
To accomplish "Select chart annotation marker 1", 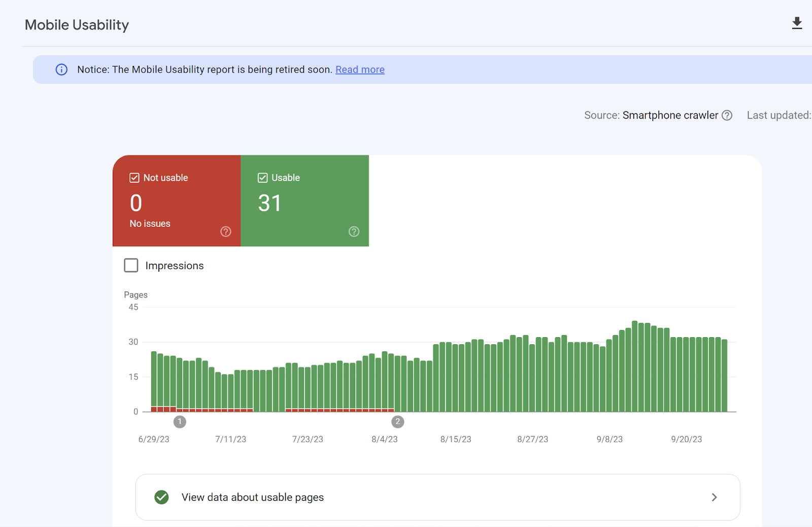I will click(180, 421).
